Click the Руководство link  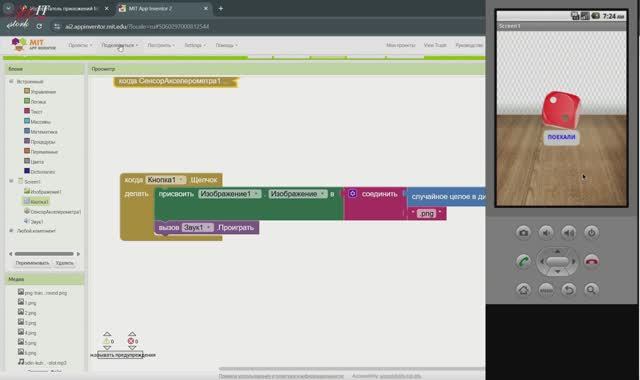coord(469,45)
